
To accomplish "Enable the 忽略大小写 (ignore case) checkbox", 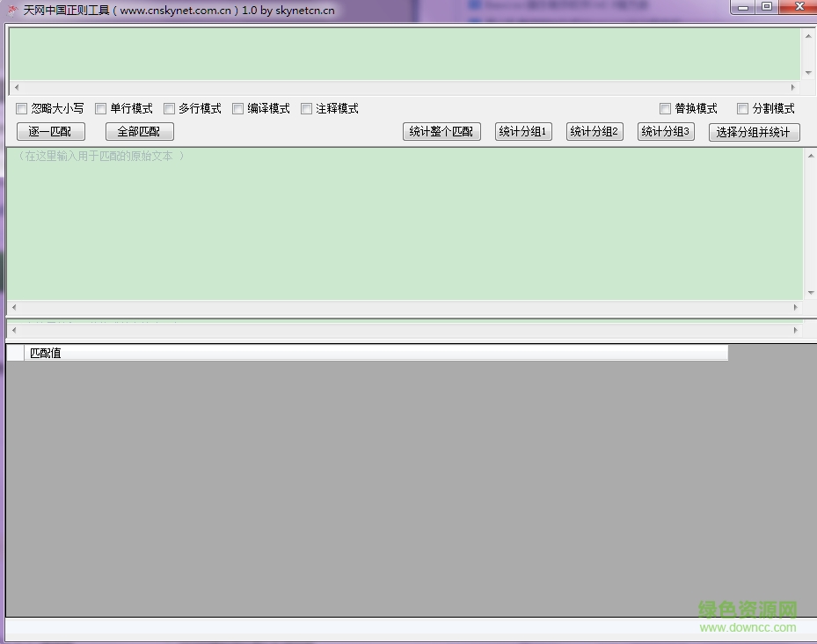I will (x=21, y=108).
